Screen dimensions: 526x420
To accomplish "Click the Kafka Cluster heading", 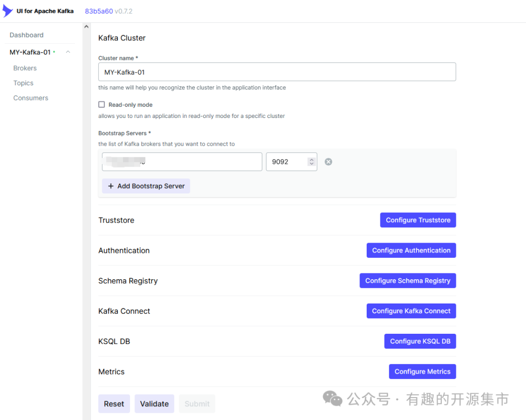I will click(x=122, y=38).
